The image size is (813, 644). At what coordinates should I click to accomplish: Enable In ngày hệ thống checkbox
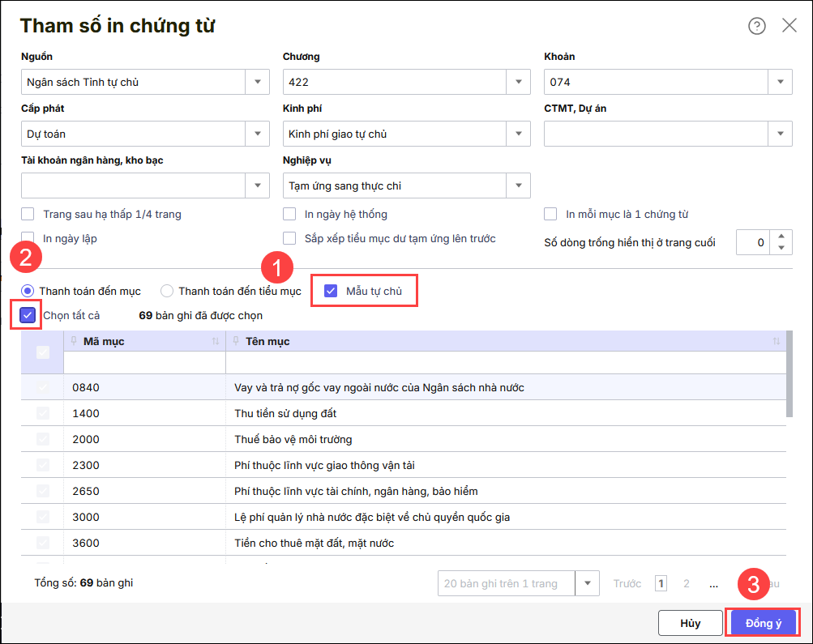pyautogui.click(x=289, y=214)
